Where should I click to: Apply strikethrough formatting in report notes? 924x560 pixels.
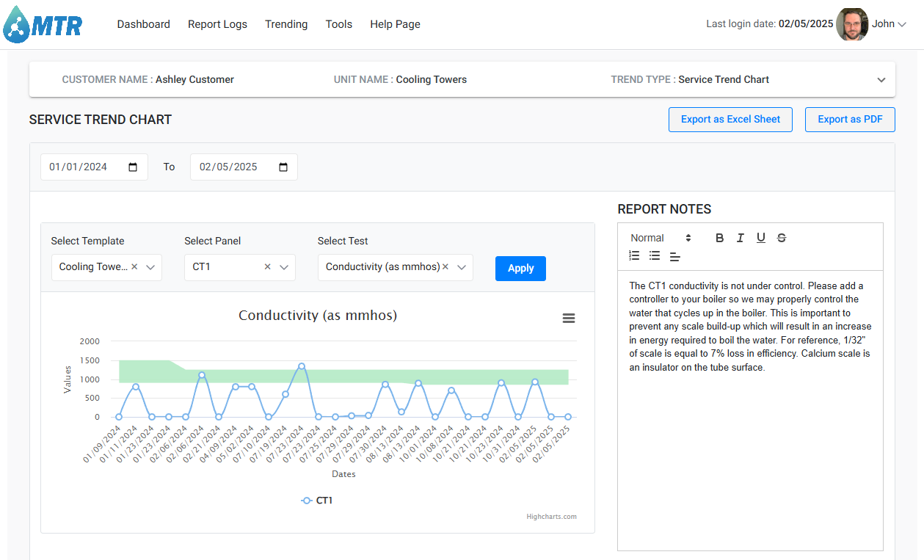[x=781, y=237]
